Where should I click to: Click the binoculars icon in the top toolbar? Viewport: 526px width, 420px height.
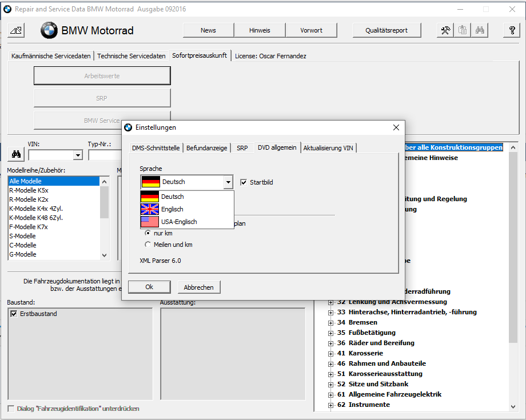tap(480, 30)
